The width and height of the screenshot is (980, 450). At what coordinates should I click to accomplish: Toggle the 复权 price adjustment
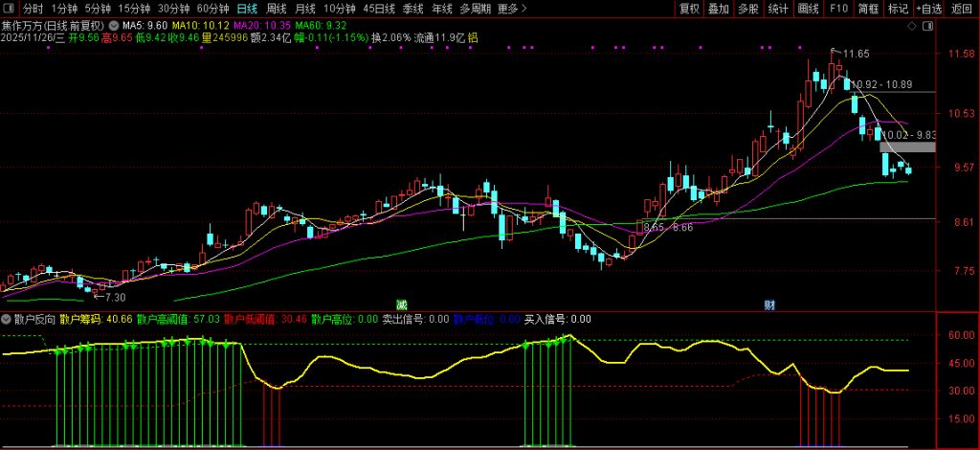[x=688, y=9]
